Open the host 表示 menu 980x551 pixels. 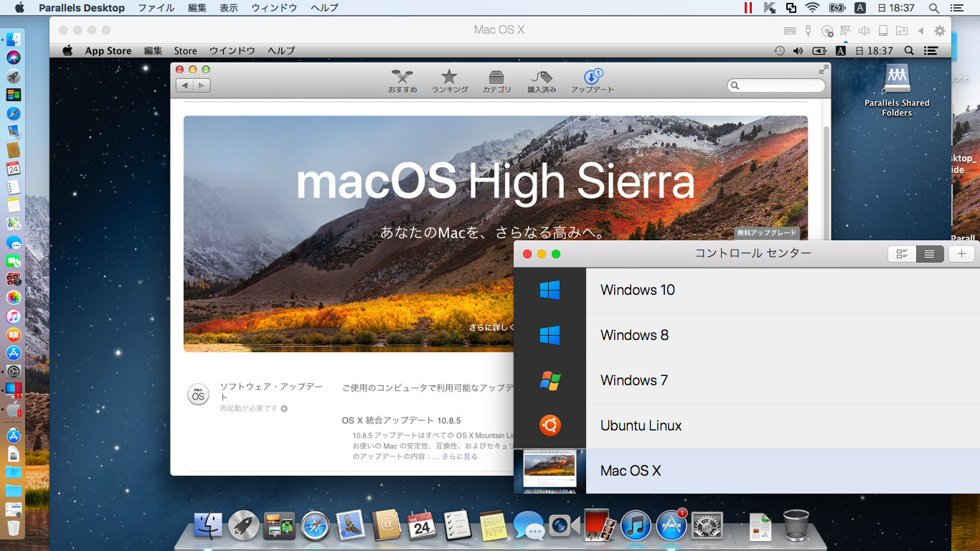pos(229,8)
